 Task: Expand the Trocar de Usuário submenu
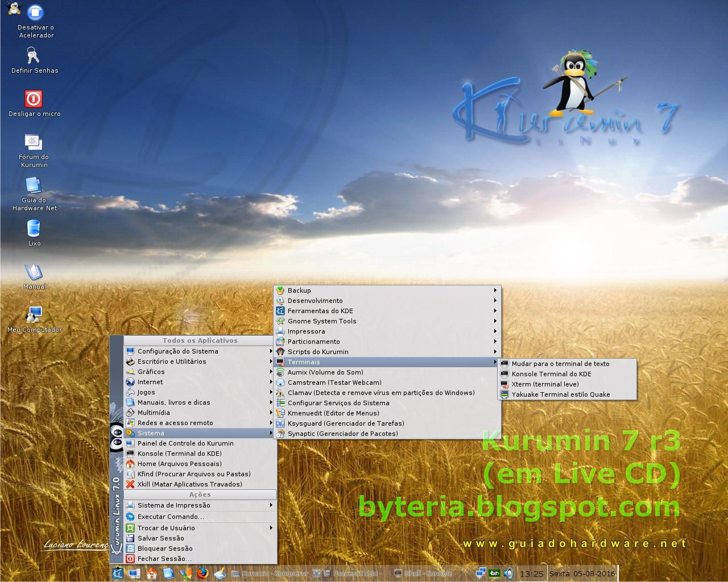(167, 527)
